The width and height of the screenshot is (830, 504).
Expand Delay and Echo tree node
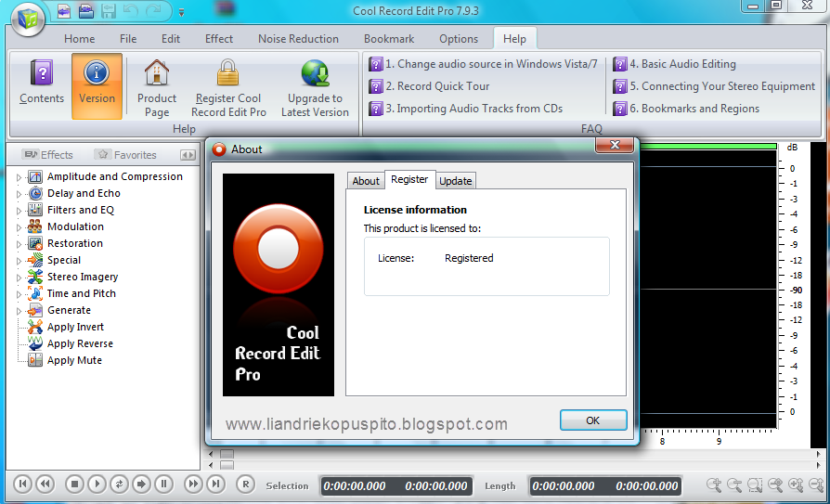click(x=19, y=194)
